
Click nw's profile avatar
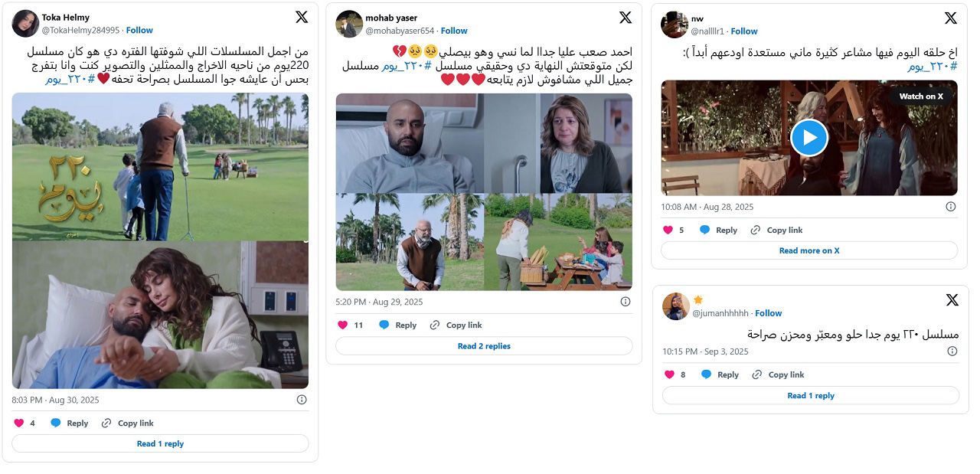[x=675, y=25]
